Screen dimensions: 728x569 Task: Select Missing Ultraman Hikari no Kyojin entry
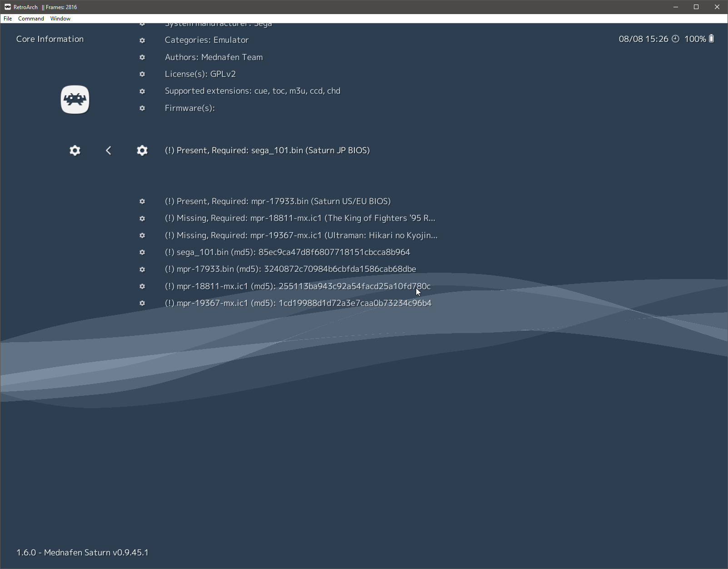[x=301, y=235]
